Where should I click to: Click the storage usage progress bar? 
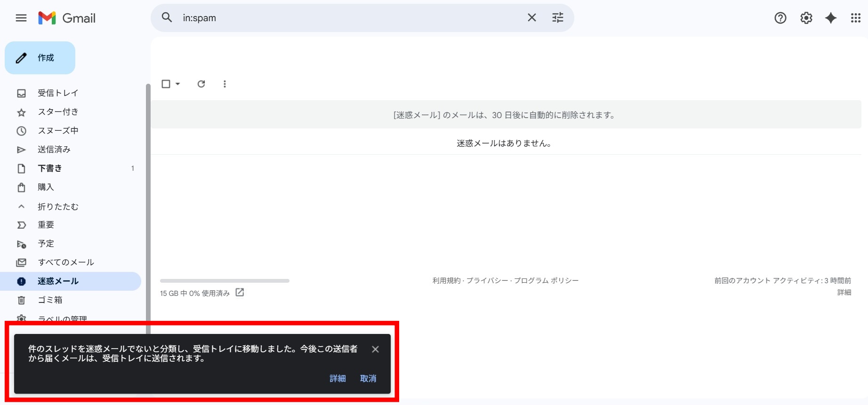[225, 281]
